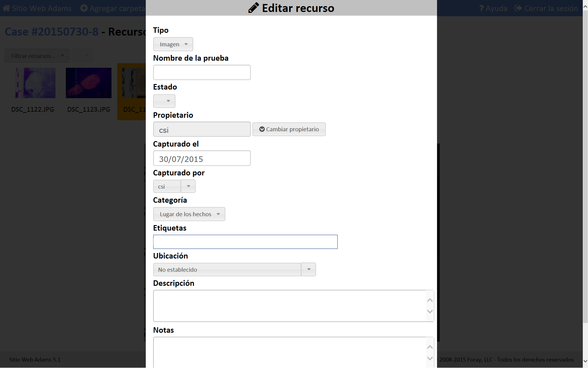Open the Case #20150730-8 link
The width and height of the screenshot is (588, 368).
(52, 32)
